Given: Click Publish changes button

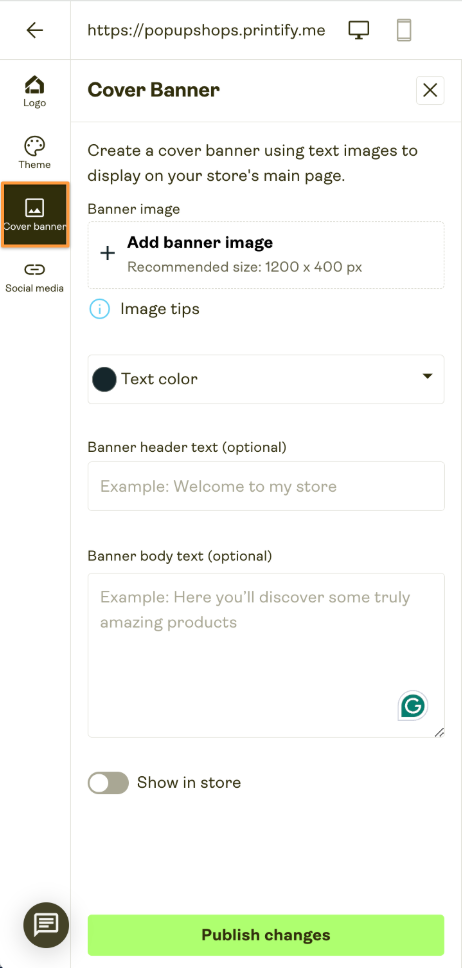Looking at the screenshot, I should (266, 935).
